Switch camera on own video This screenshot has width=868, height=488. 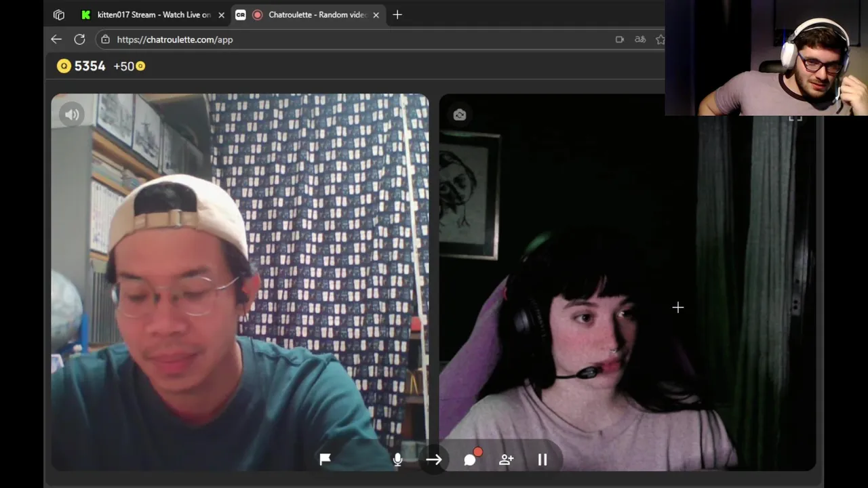[460, 115]
